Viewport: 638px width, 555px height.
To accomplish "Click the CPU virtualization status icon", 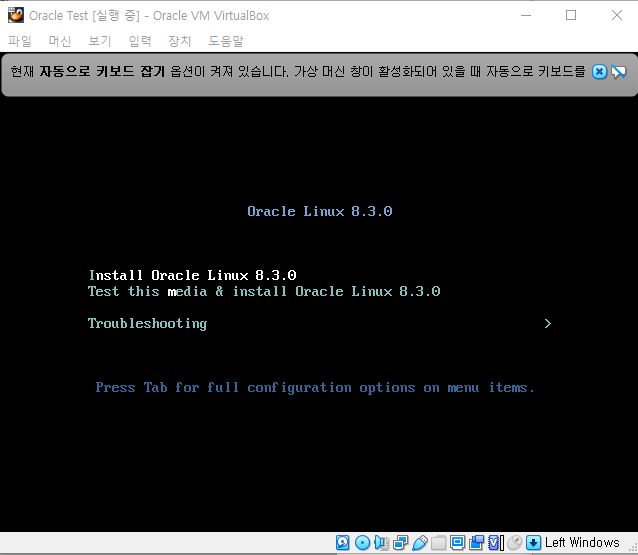I will click(x=496, y=542).
